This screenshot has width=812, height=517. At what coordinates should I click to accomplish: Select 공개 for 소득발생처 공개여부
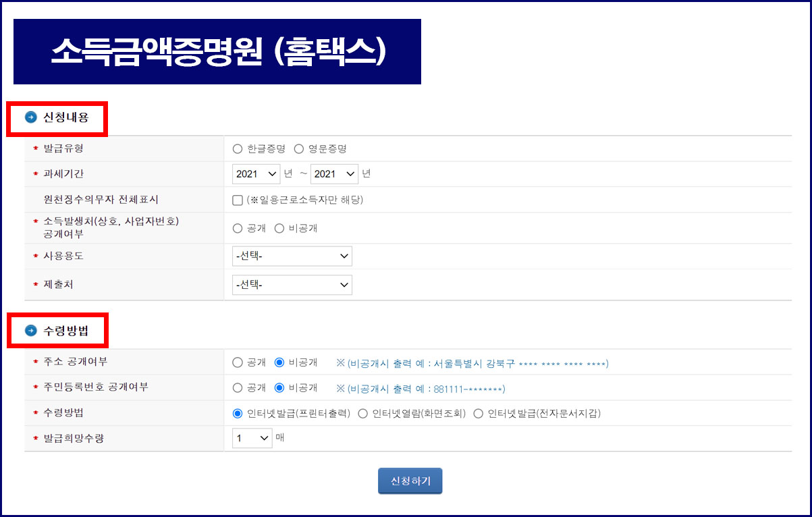pos(238,228)
